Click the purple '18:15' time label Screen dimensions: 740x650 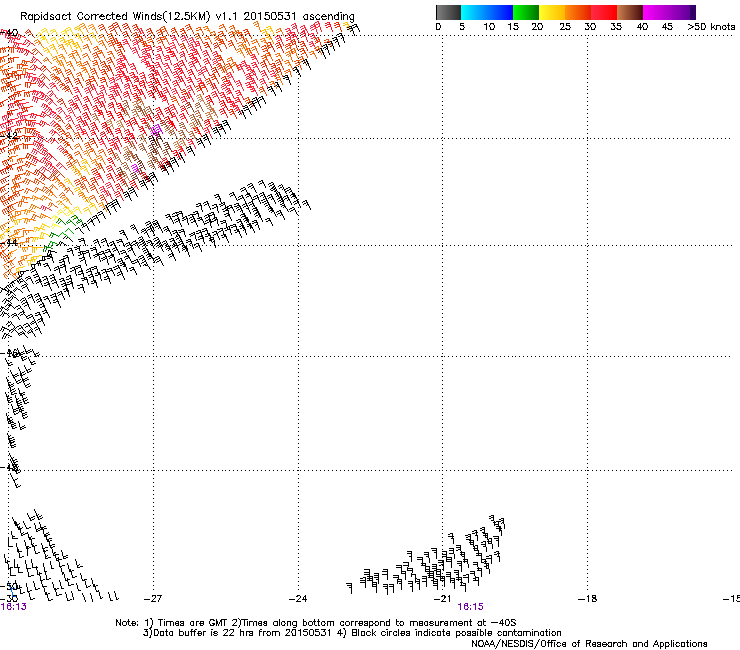[x=470, y=607]
